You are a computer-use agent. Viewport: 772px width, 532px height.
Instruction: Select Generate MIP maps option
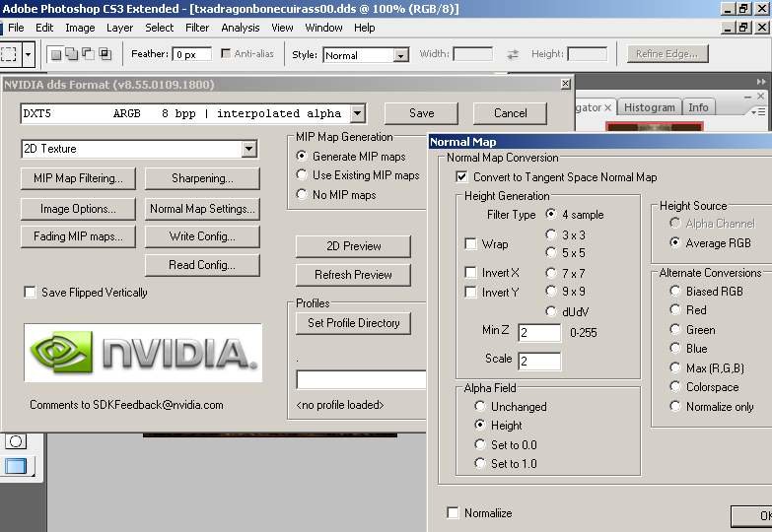coord(302,156)
